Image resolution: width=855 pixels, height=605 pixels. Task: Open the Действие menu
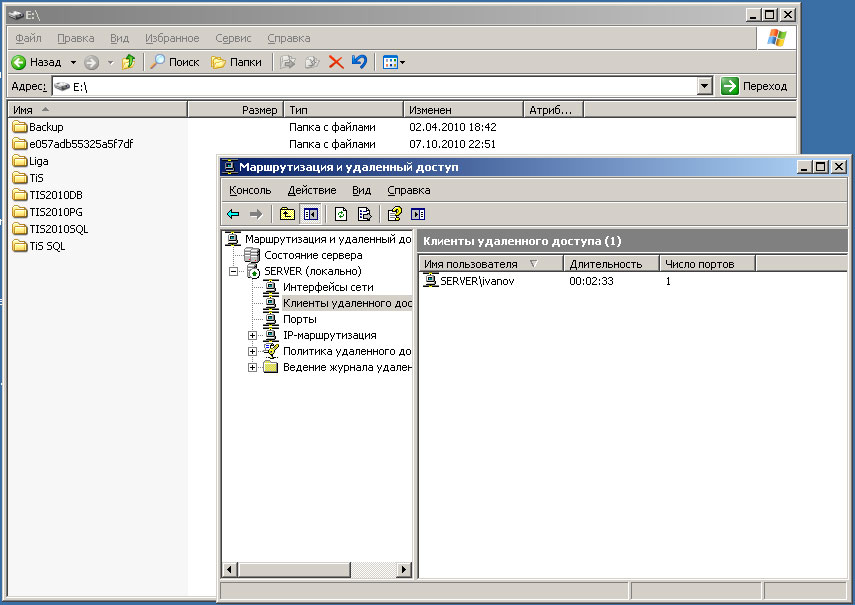click(x=311, y=190)
